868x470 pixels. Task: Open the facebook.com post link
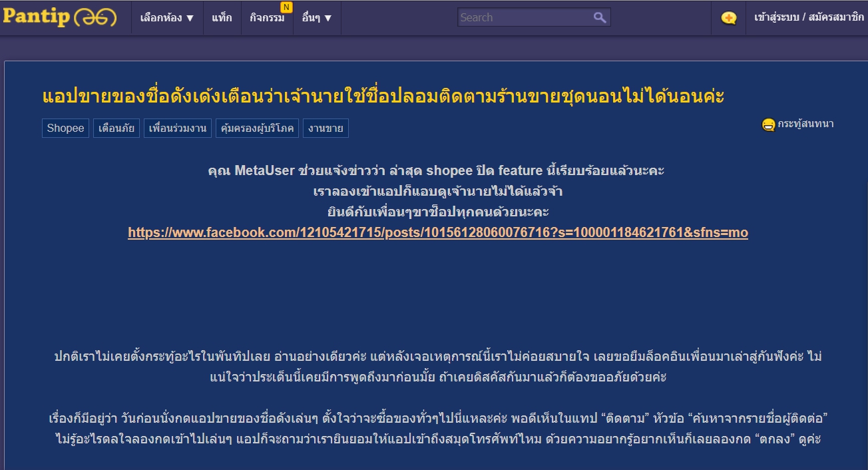click(x=438, y=232)
